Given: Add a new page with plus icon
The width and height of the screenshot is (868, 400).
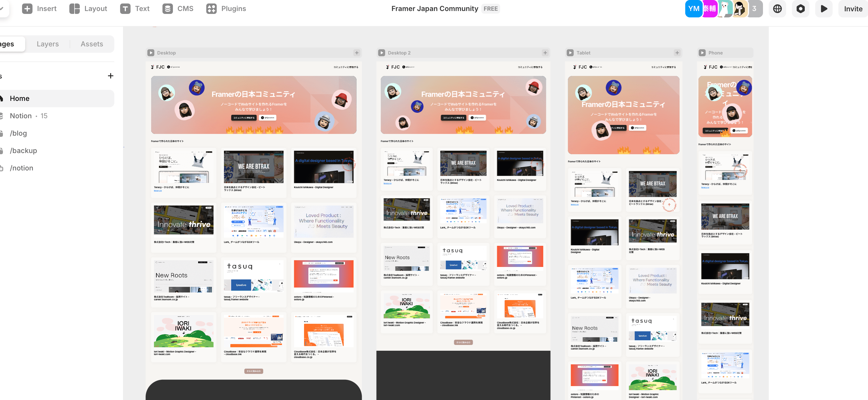Looking at the screenshot, I should coord(111,76).
